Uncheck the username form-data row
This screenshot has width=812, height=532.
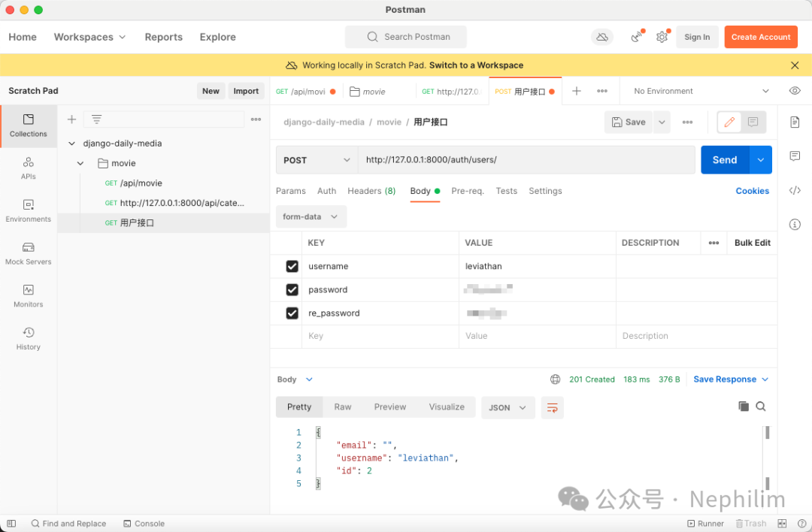pyautogui.click(x=292, y=266)
